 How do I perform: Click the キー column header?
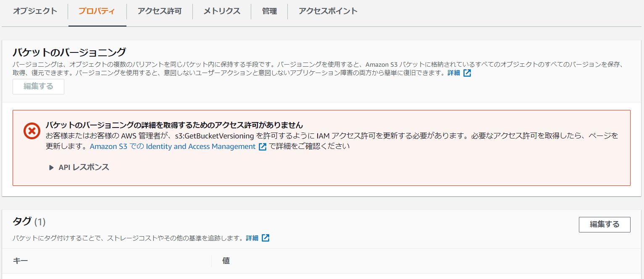[x=21, y=261]
